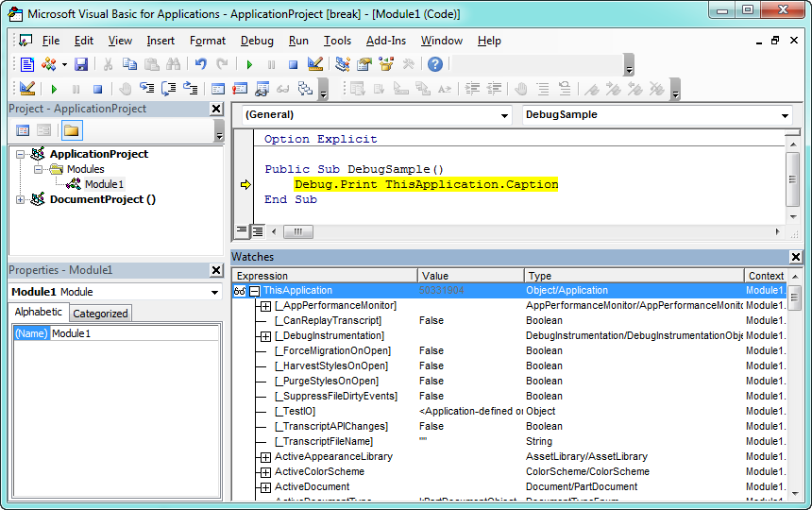Open Insert UserForm dropdown arrow
The width and height of the screenshot is (812, 510).
pyautogui.click(x=64, y=65)
